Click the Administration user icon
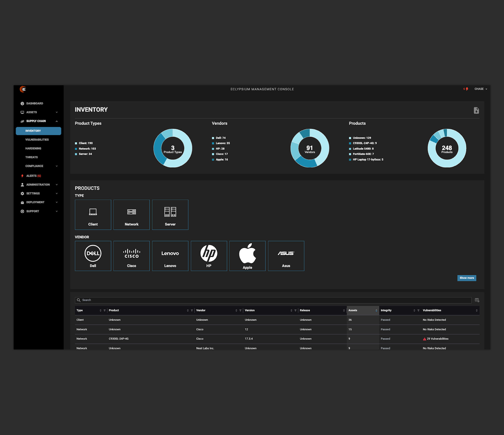 [22, 184]
